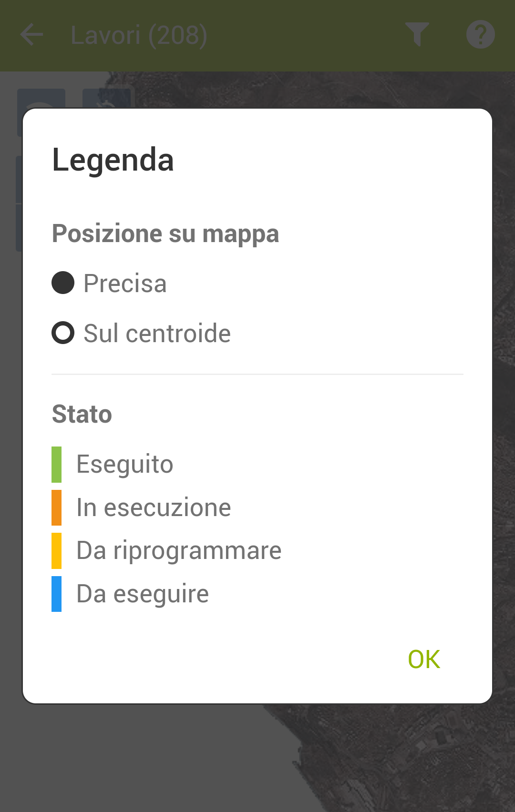Click the yellow Da riprogrammare color bar

pos(57,551)
